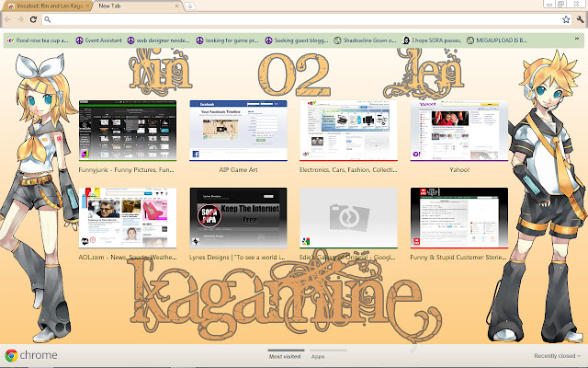Click the 'AOL.com - News, Sports' caption
The image size is (588, 368).
128,258
